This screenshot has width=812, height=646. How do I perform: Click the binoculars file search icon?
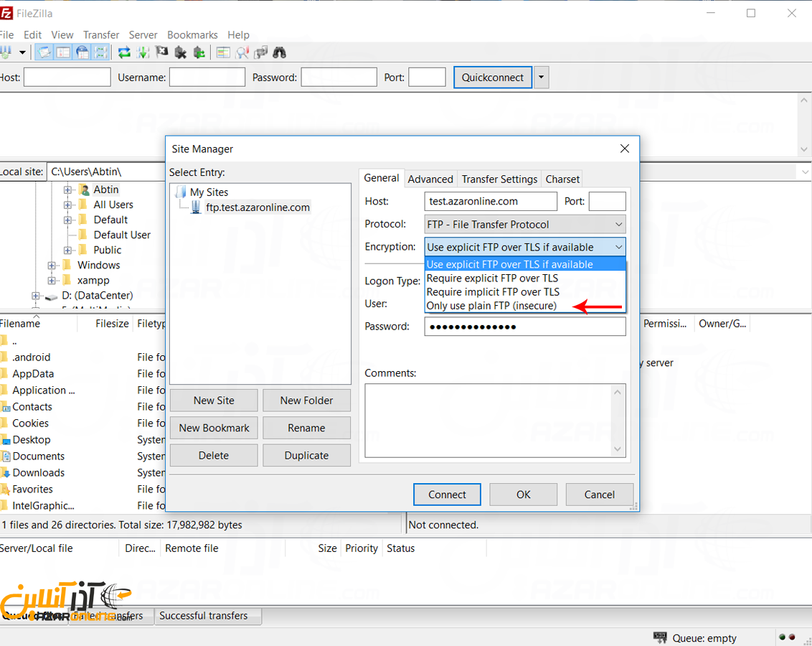[280, 52]
